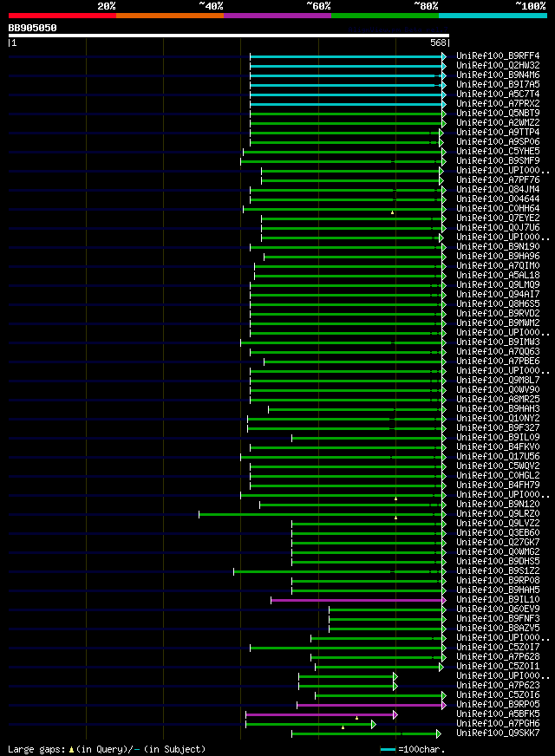Open hit UniRef100_Q9SKK7
This screenshot has width=555, height=756.
coord(498,733)
